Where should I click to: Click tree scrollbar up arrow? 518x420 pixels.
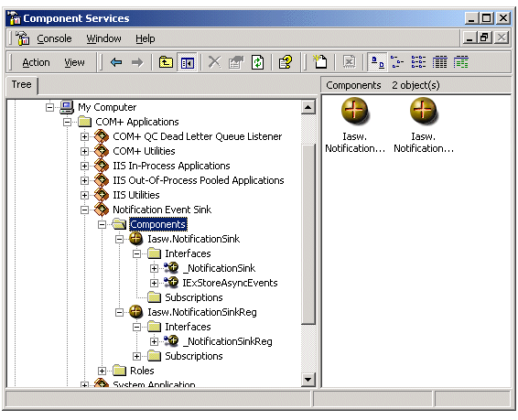[308, 107]
